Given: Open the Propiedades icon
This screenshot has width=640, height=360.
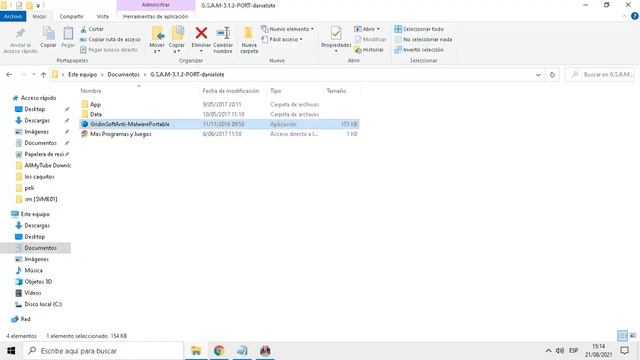Looking at the screenshot, I should (336, 33).
